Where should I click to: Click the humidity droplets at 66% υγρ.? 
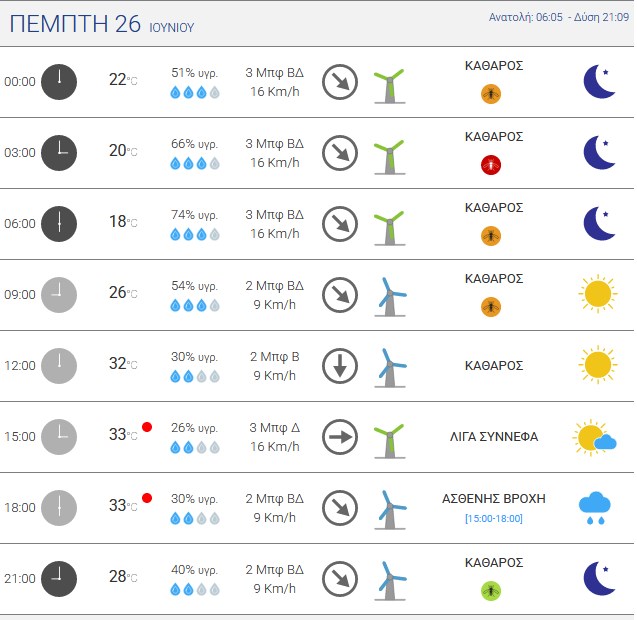pyautogui.click(x=195, y=164)
